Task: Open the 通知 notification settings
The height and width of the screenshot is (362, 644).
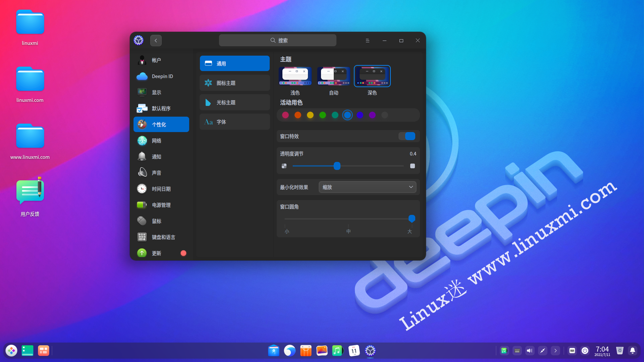Action: [x=161, y=157]
